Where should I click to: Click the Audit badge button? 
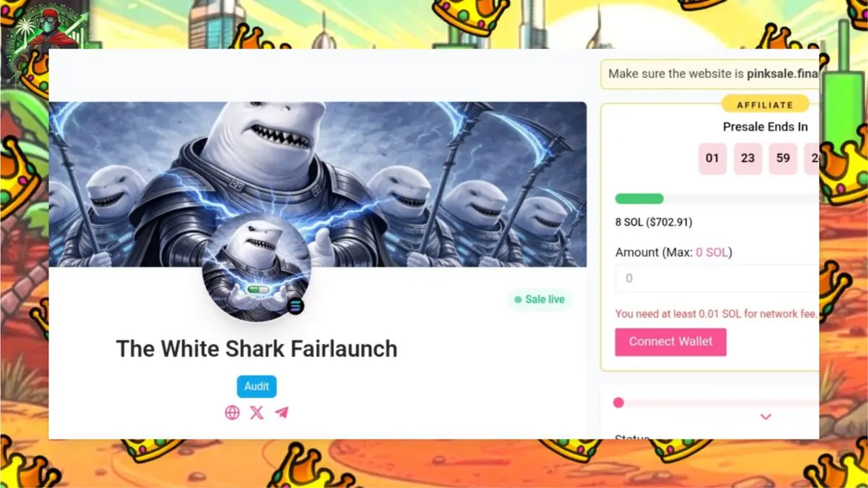point(257,387)
